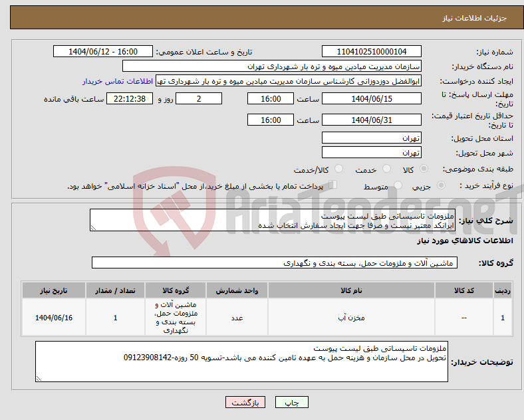Click the تاریخ نیاز column header
This screenshot has width=524, height=420.
click(x=53, y=290)
